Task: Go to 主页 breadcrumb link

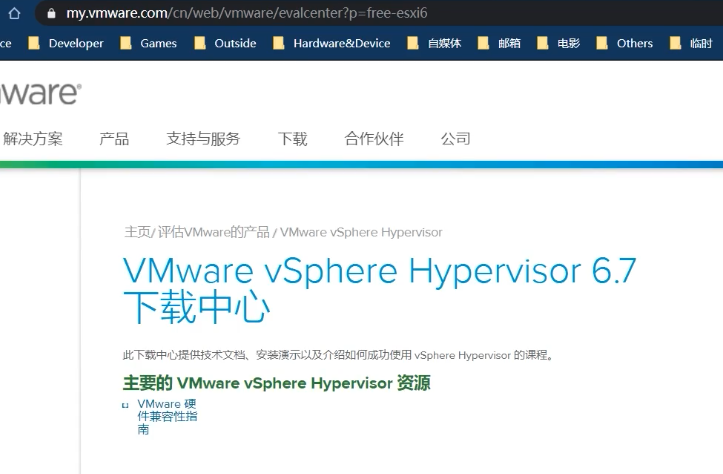Action: click(x=137, y=232)
